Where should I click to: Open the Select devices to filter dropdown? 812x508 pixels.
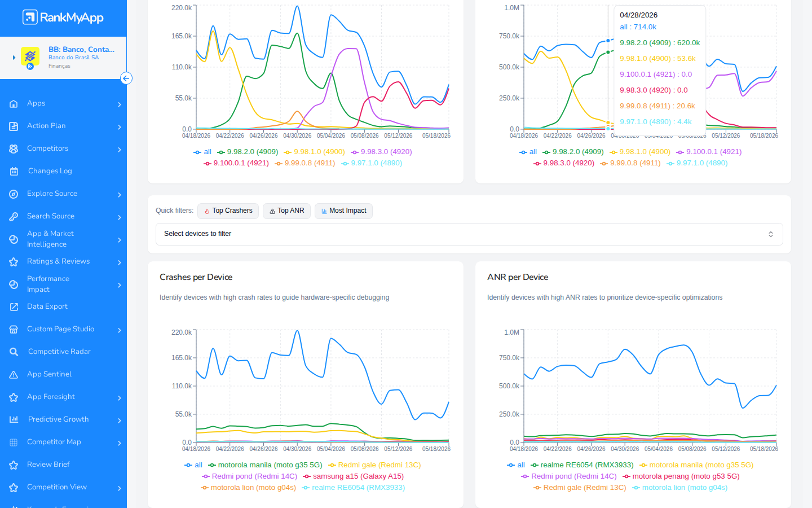[x=469, y=234]
